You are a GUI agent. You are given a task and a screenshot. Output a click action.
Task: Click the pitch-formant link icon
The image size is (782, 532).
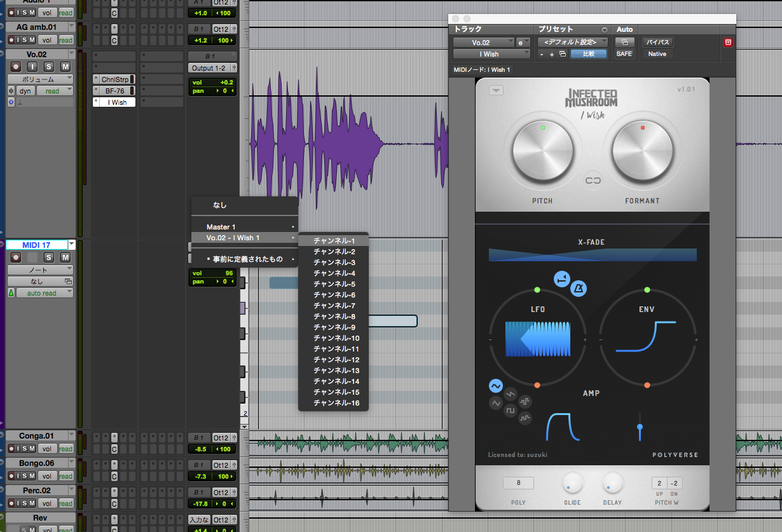[593, 181]
